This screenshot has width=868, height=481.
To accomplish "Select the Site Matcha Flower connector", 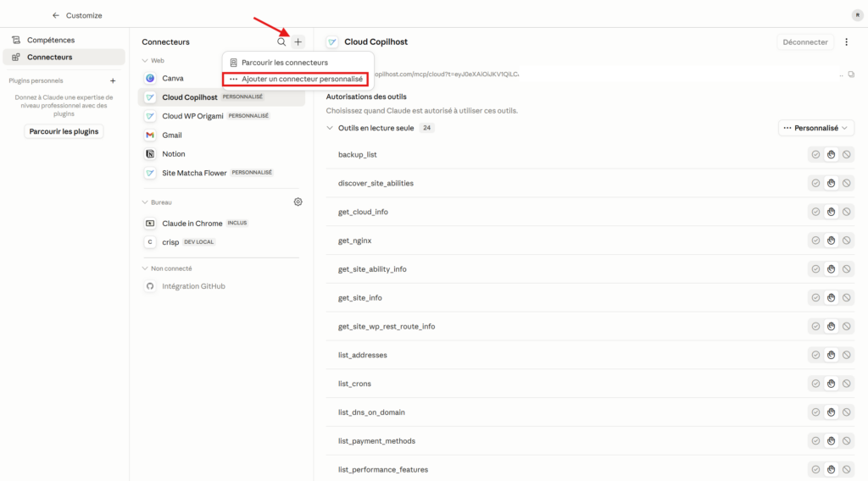I will point(221,173).
